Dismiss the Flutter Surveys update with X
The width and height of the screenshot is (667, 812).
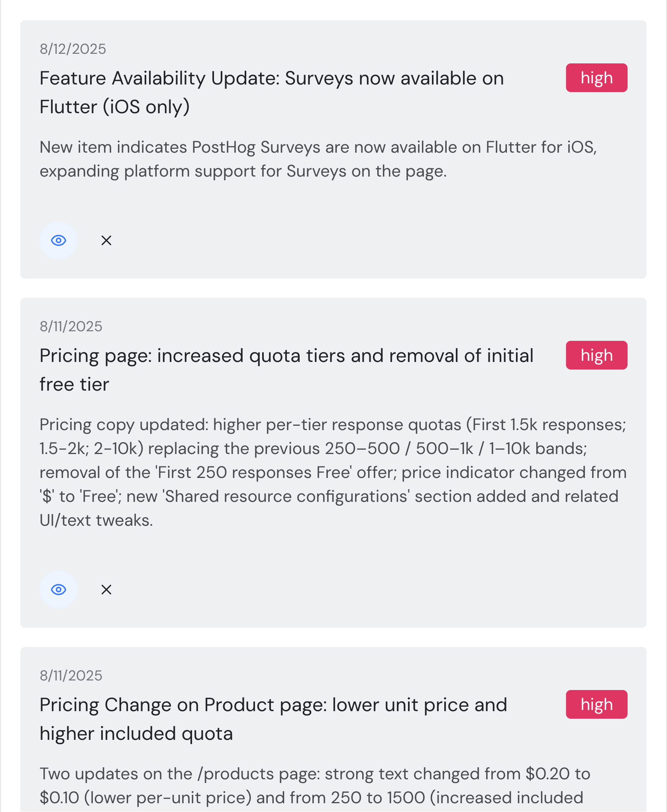click(106, 240)
